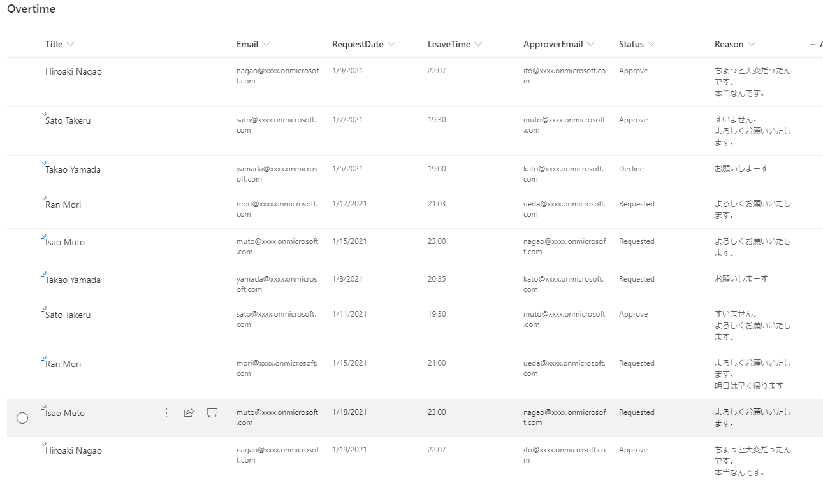The height and width of the screenshot is (504, 823).
Task: Click the plus icon to add a column
Action: [x=813, y=45]
